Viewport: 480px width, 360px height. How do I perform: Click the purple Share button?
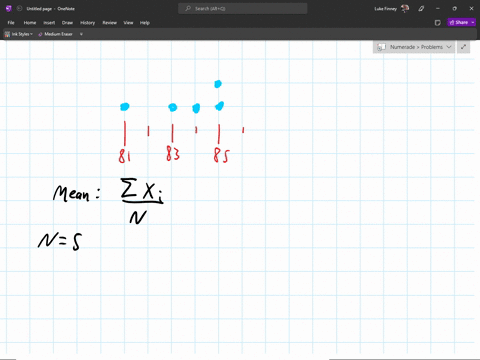tap(459, 22)
